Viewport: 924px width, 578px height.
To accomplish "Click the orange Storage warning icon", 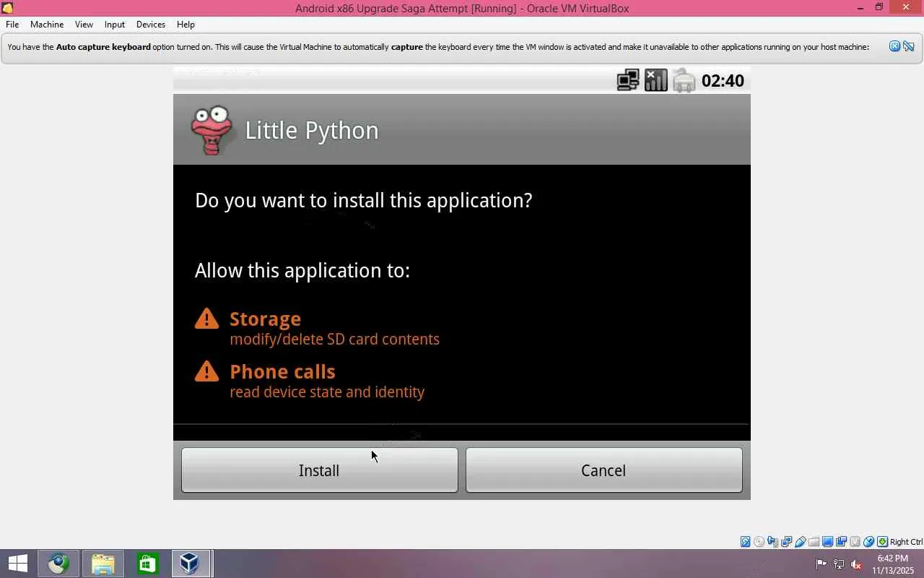I will click(206, 319).
